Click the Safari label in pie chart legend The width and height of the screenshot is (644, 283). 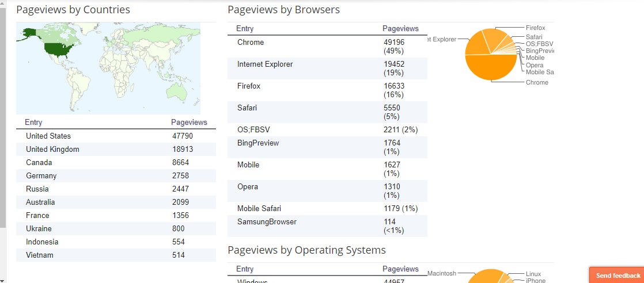pos(535,37)
